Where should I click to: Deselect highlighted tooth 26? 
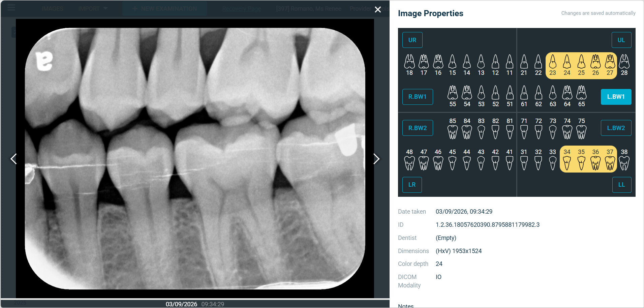(x=596, y=65)
